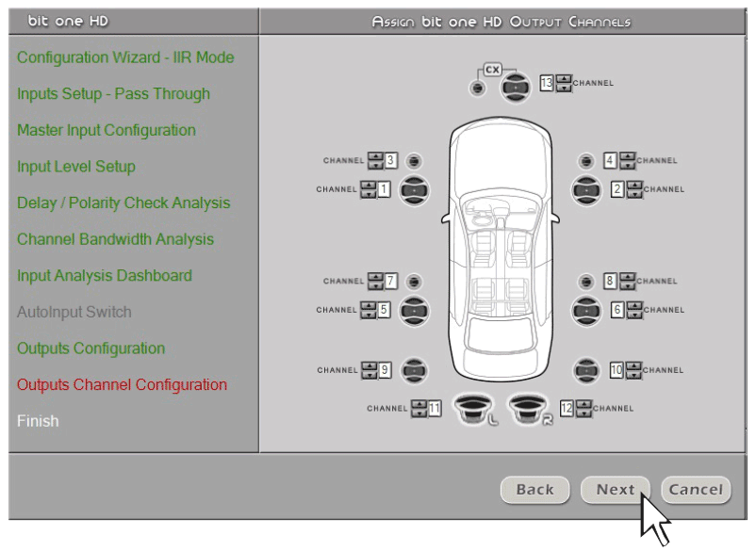
Task: Decrease channel 2 with its down arrow
Action: 634,194
